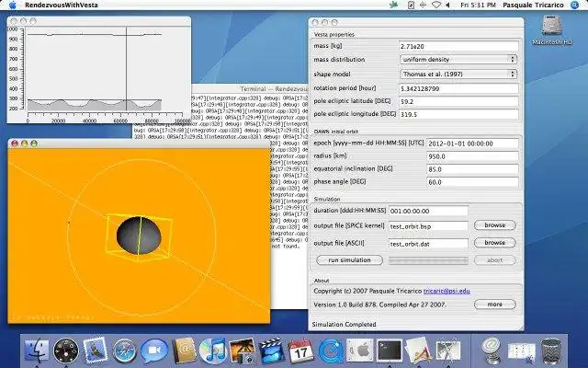This screenshot has width=588, height=368.
Task: Click the Fri 5:31 PM clock
Action: (x=478, y=5)
